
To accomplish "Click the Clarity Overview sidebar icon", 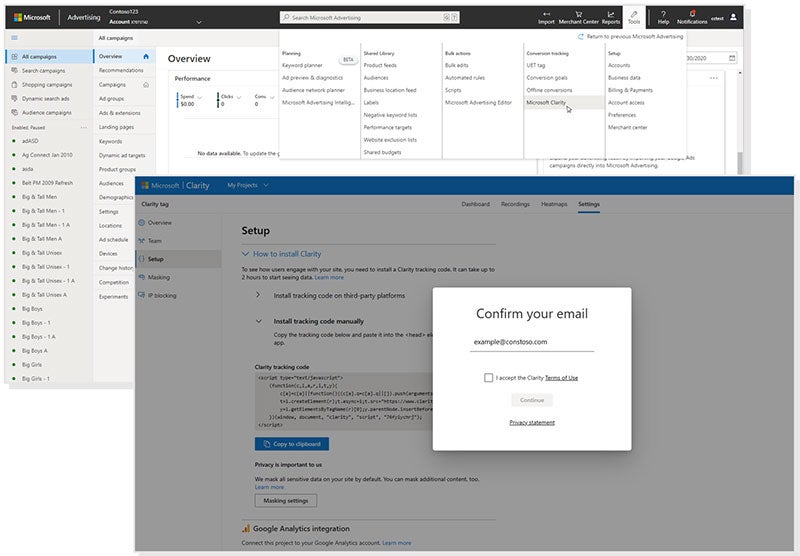I will pos(142,223).
